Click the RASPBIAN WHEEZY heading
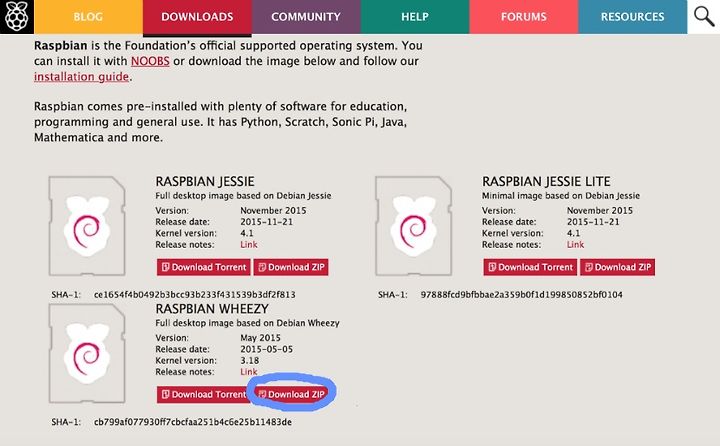Viewport: 720px width, 446px height. pyautogui.click(x=212, y=309)
